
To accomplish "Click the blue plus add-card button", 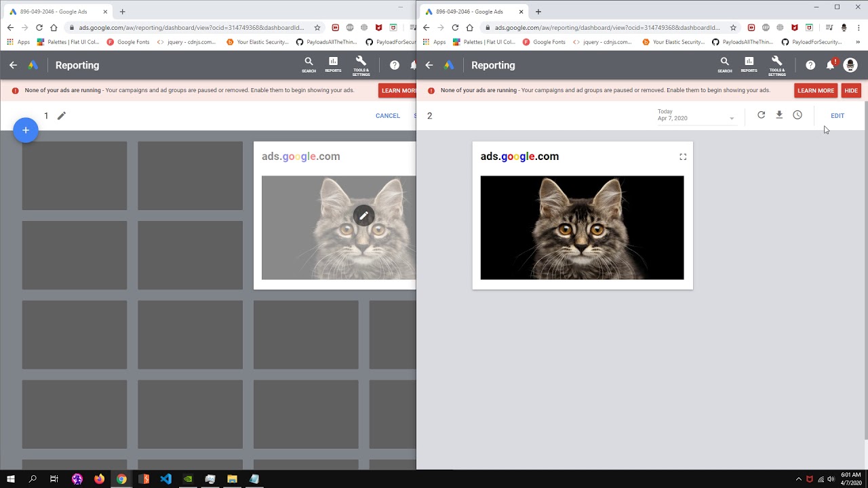I will [x=26, y=130].
